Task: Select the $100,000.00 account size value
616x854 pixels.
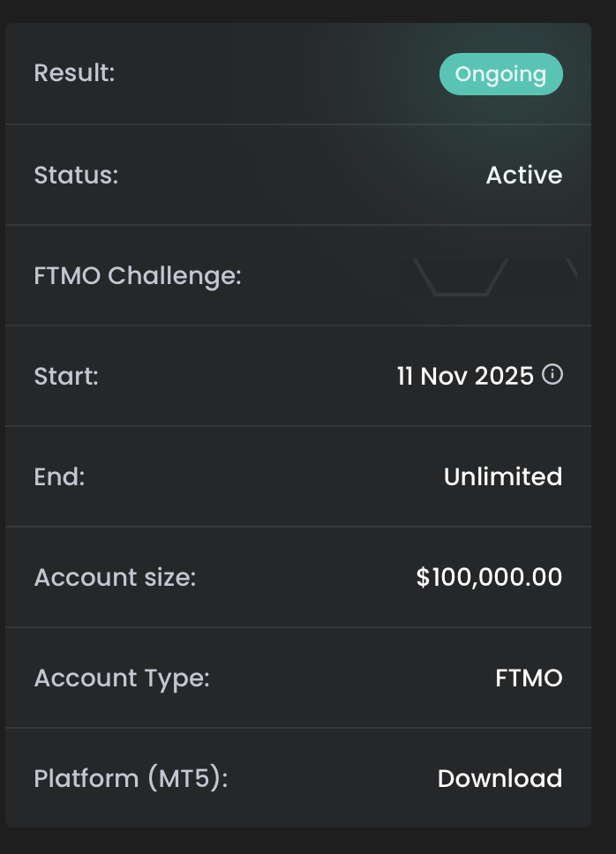Action: (x=489, y=577)
